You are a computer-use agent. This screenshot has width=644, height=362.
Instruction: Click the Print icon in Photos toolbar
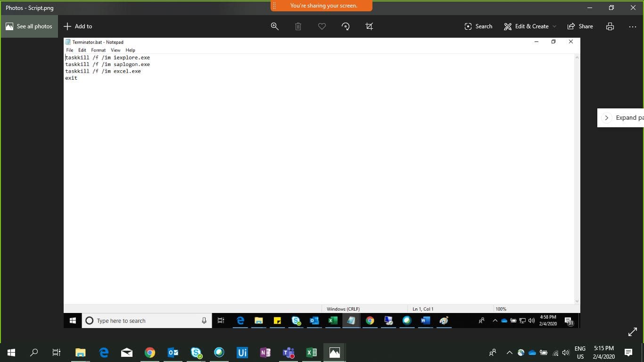(x=610, y=26)
